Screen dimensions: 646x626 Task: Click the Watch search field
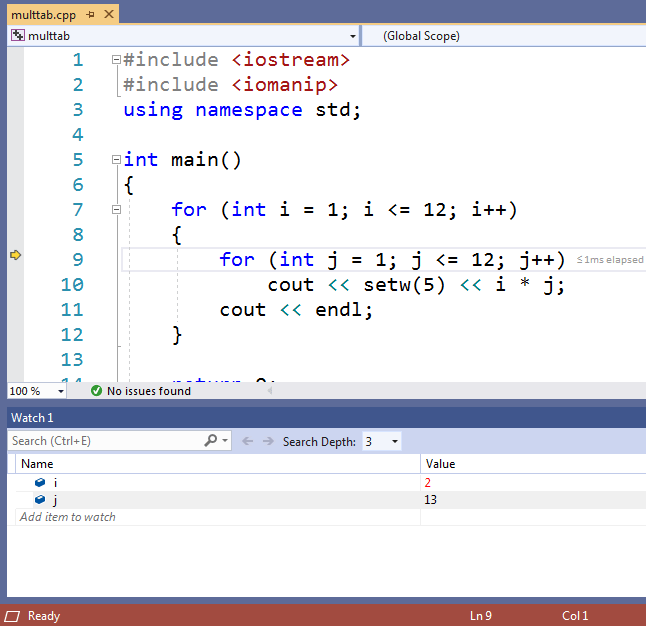click(105, 441)
